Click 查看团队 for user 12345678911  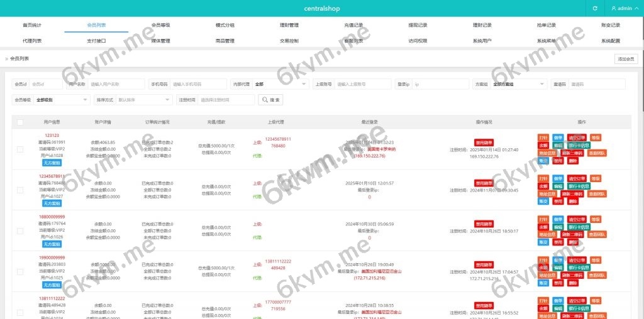coord(597,194)
